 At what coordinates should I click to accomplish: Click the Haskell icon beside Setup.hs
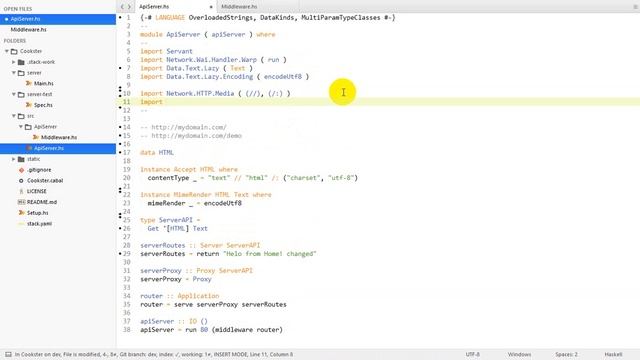tap(21, 213)
